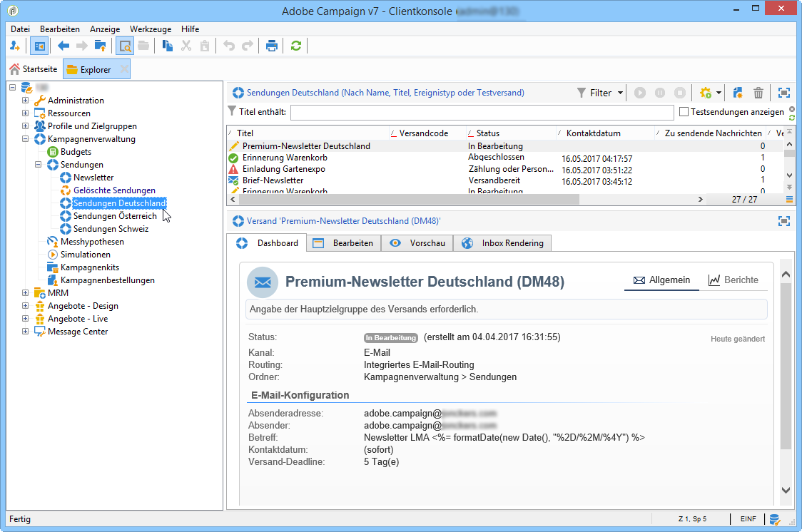Sort by the Versandcode column header
802x532 pixels.
(x=427, y=133)
